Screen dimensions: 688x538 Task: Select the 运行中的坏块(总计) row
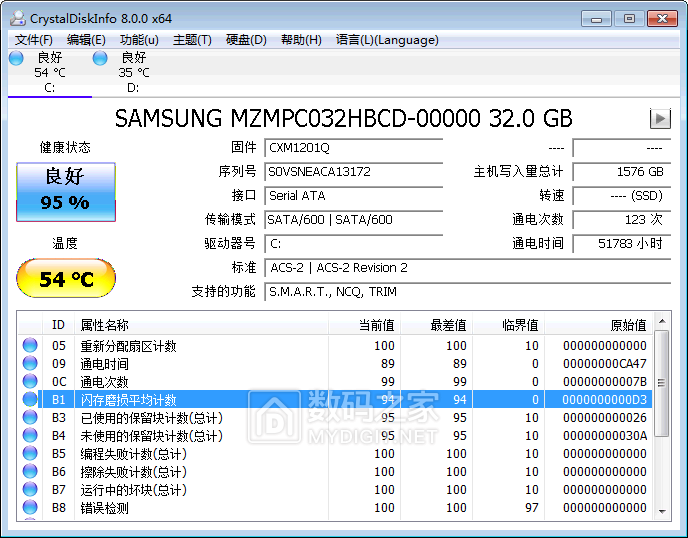click(336, 490)
